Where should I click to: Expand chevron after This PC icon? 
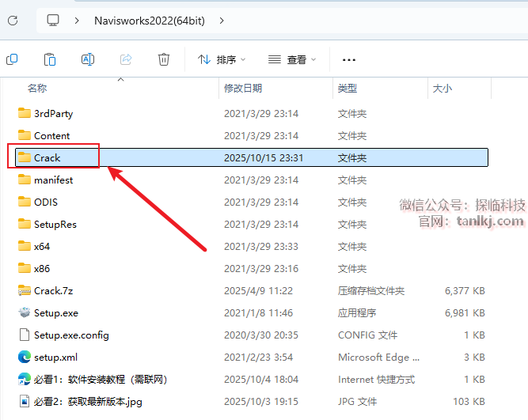76,20
